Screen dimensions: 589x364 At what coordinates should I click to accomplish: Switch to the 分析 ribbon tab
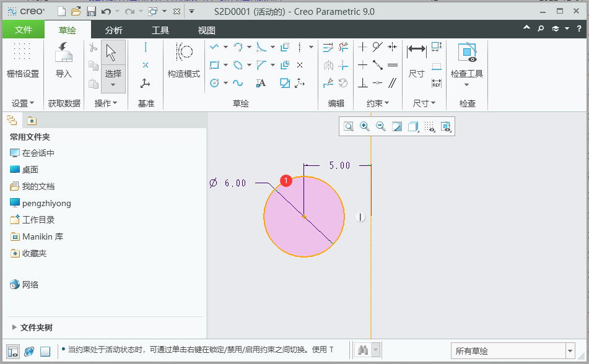114,30
